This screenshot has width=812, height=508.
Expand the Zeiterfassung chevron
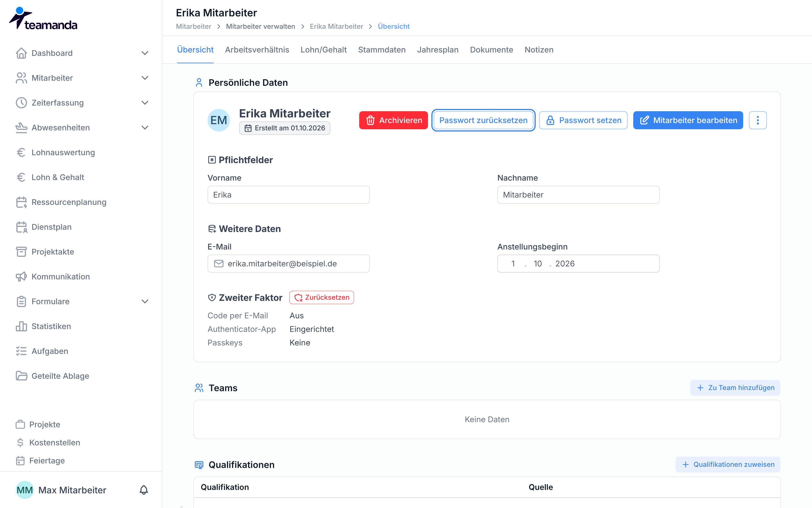(x=145, y=103)
